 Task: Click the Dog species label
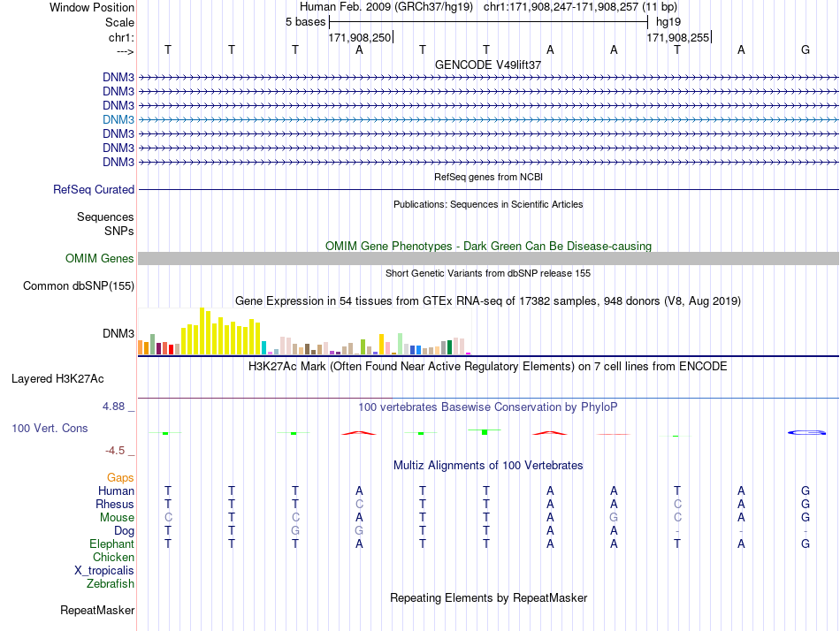click(125, 531)
